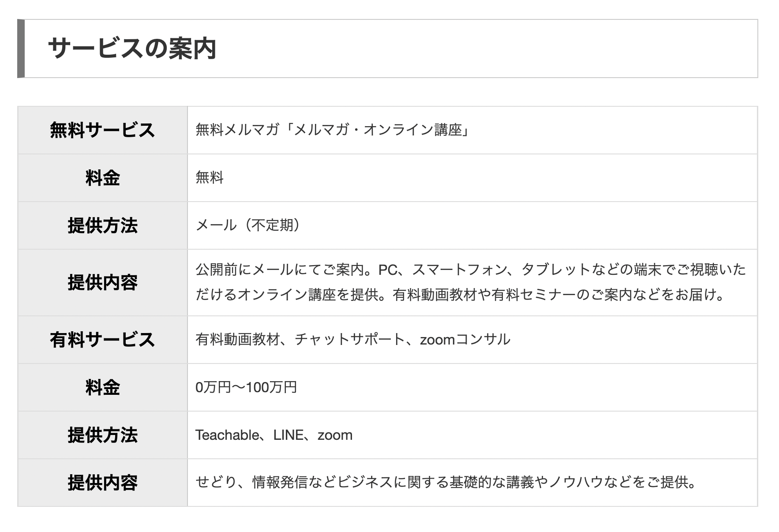Click 提供方法 header beside メール（不定期）

[102, 225]
